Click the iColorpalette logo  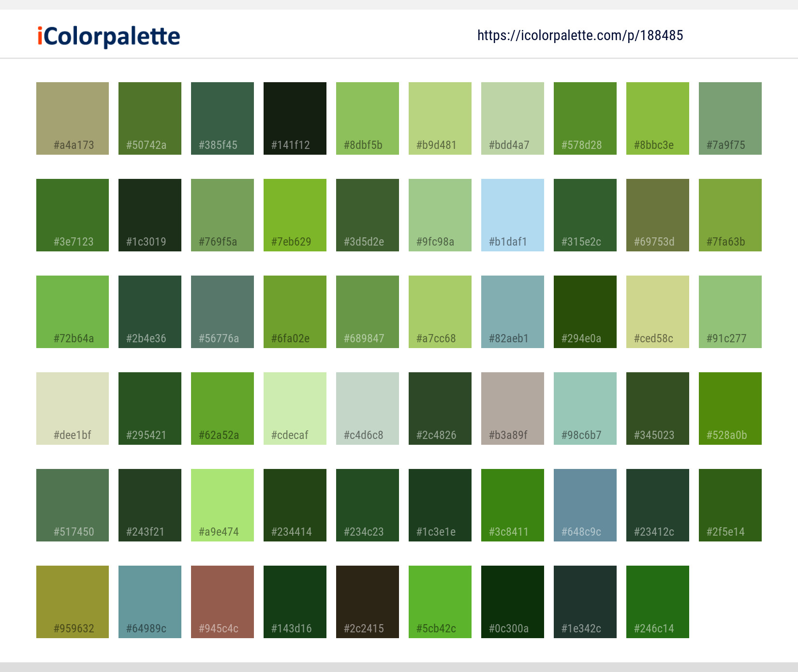tap(109, 36)
